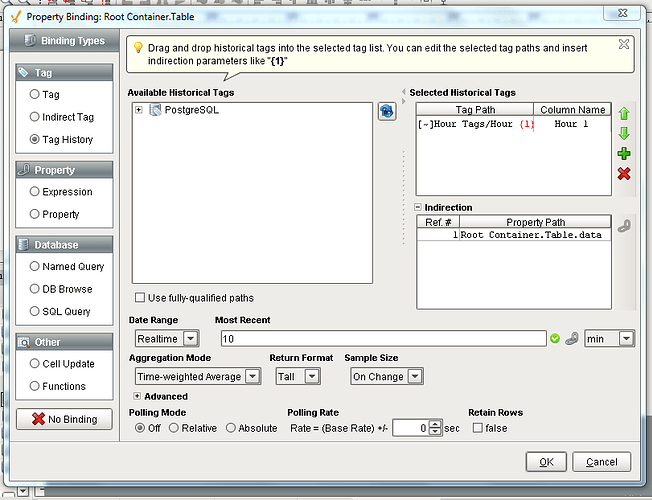Set Polling Mode to Relative
This screenshot has width=652, height=500.
pyautogui.click(x=174, y=428)
